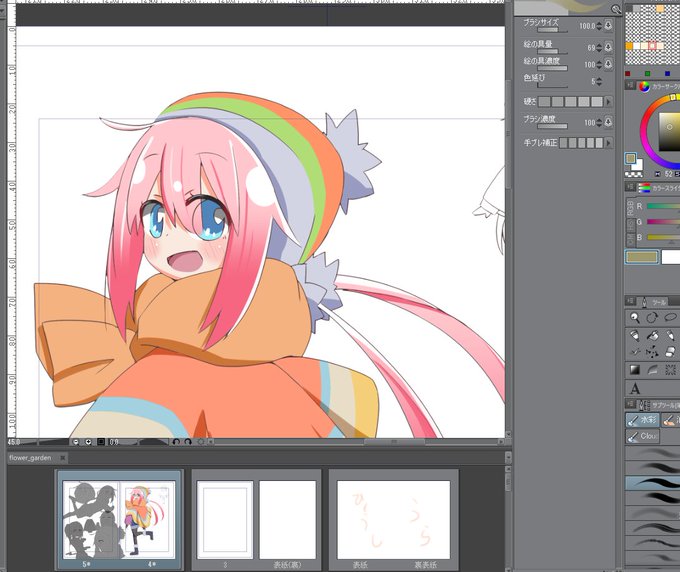Select the Zoom magnifier tool in the tool palette
The width and height of the screenshot is (680, 572).
point(635,318)
